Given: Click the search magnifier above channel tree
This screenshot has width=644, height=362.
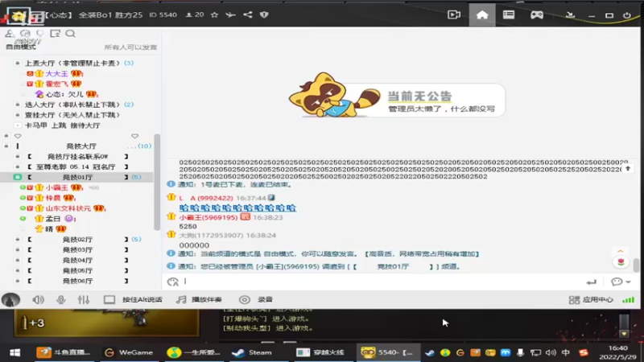Looking at the screenshot, I should [70, 33].
